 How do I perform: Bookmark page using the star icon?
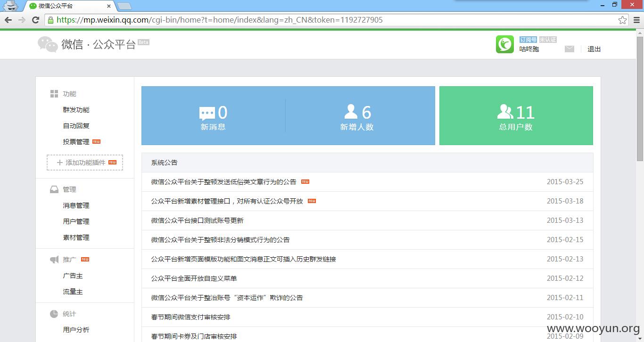pos(623,20)
